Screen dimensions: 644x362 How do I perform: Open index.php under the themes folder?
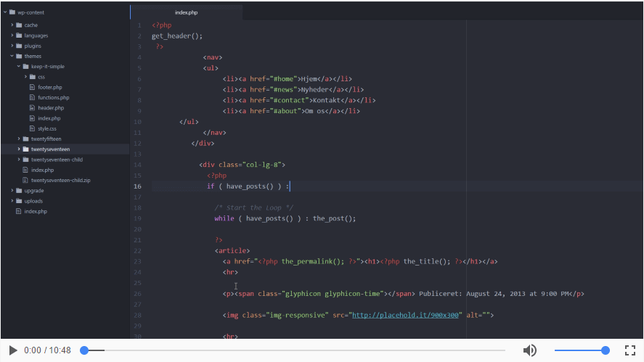[42, 170]
